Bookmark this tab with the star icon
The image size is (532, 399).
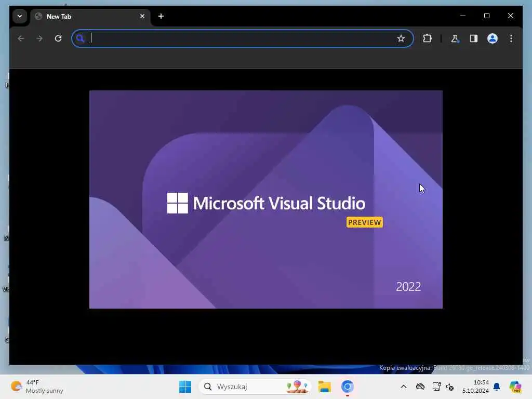(x=401, y=38)
